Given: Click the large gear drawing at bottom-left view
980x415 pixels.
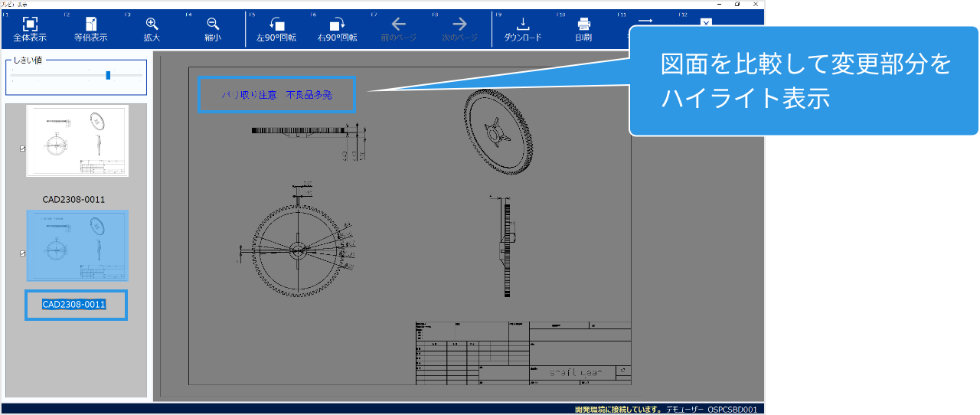Looking at the screenshot, I should 299,249.
